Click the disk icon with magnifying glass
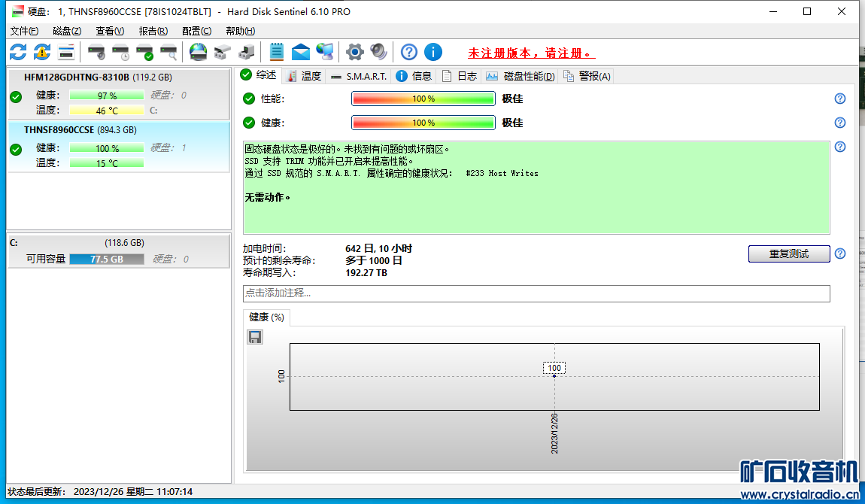865x504 pixels. [168, 52]
